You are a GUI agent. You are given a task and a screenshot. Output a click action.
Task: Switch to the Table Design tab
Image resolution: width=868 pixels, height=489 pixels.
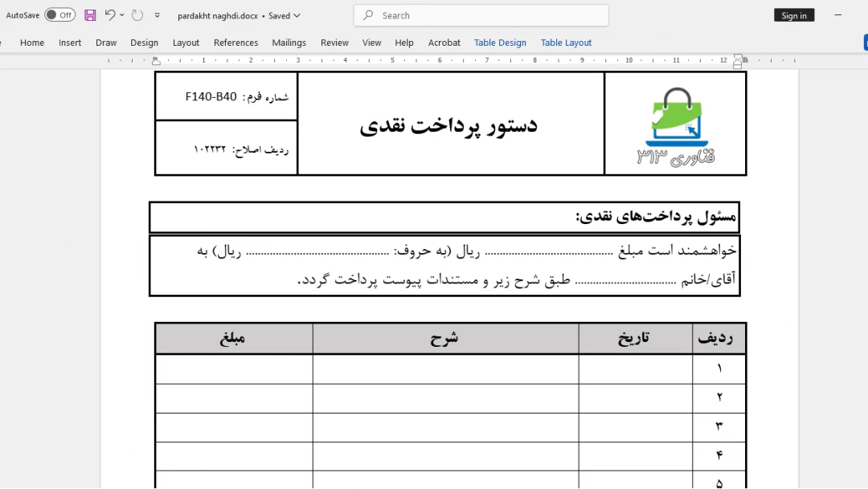(x=500, y=43)
